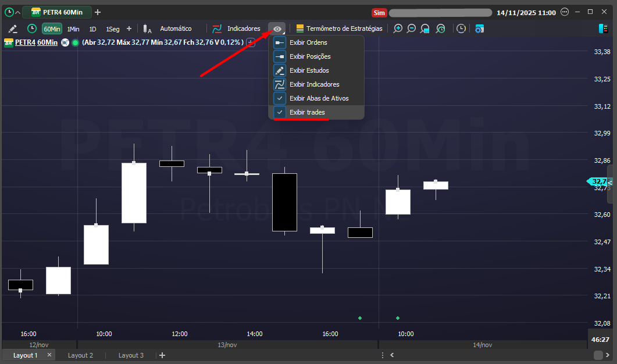
Task: Click the 60Min link in chart header
Action: tap(47, 42)
